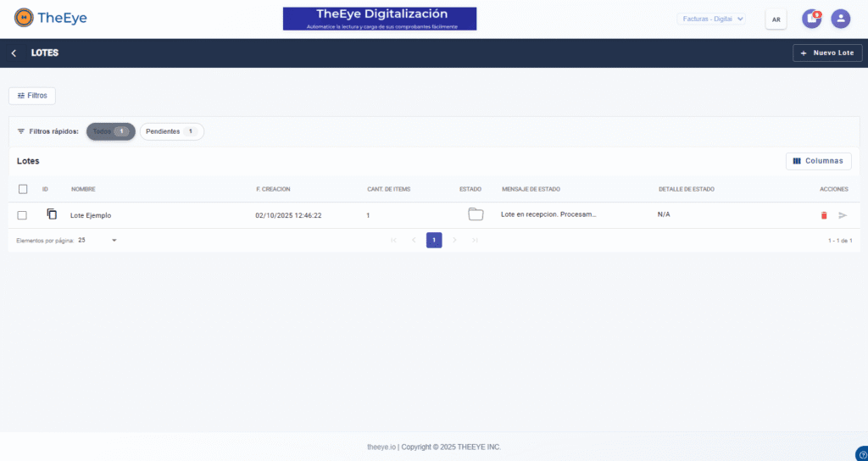Select the Pendientes quick filter
This screenshot has height=461, width=868.
(x=171, y=131)
